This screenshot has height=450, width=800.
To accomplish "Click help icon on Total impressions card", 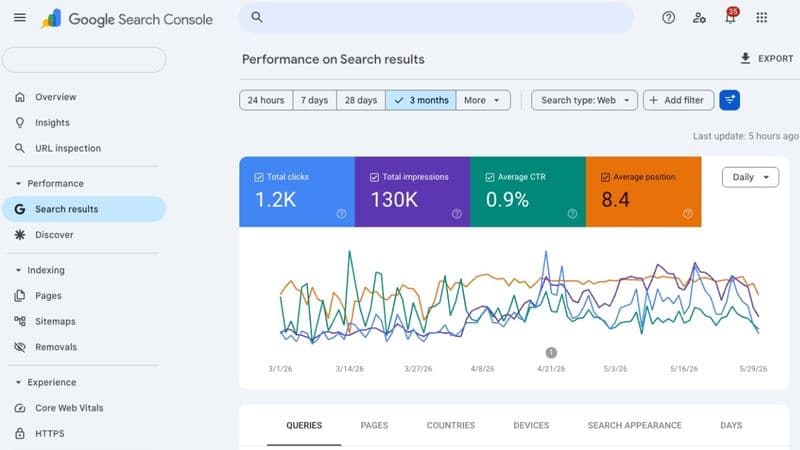I will pos(457,214).
